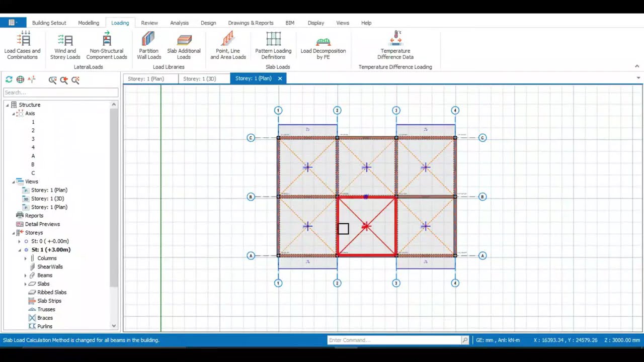Click the GE: mm, Anl: kN-m units indicator
Image resolution: width=644 pixels, height=362 pixels.
coord(498,340)
